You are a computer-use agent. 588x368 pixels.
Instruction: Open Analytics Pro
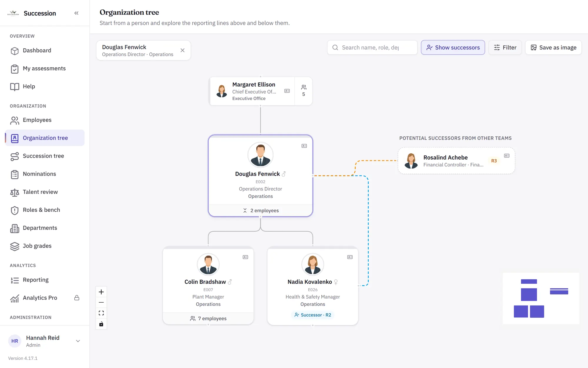(x=45, y=298)
